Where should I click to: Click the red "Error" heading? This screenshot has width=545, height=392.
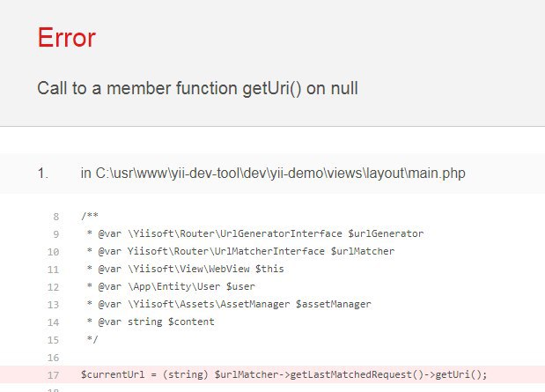66,38
